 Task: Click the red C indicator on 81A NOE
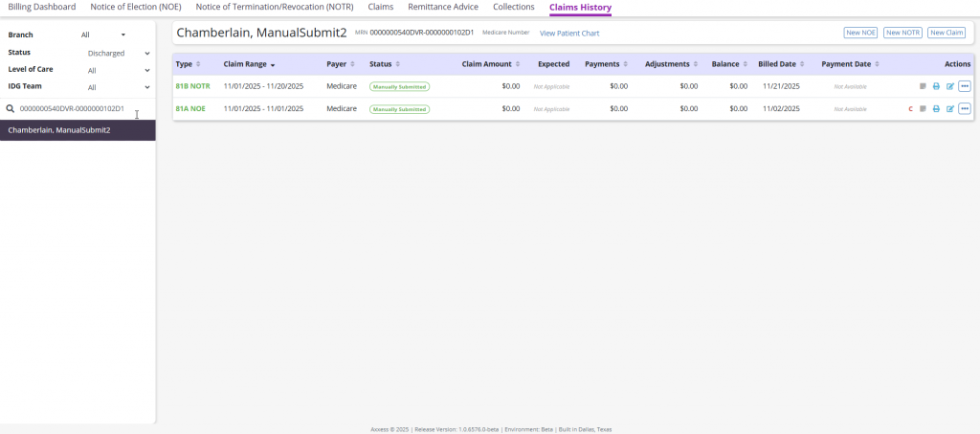[910, 109]
